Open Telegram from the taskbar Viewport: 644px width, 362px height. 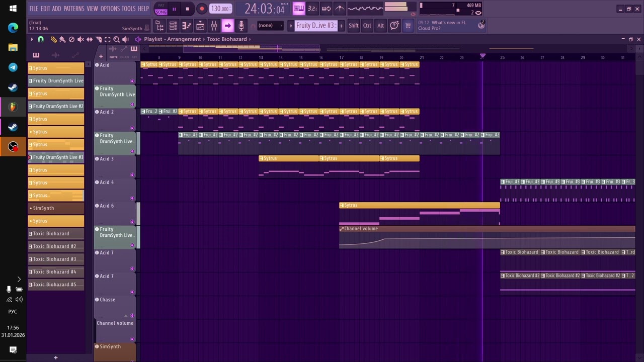coord(13,67)
